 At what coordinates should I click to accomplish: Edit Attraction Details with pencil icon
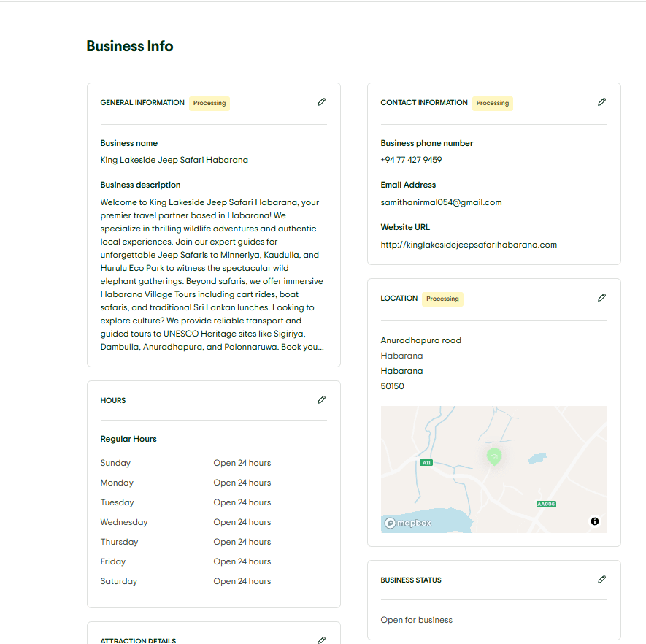click(x=321, y=640)
